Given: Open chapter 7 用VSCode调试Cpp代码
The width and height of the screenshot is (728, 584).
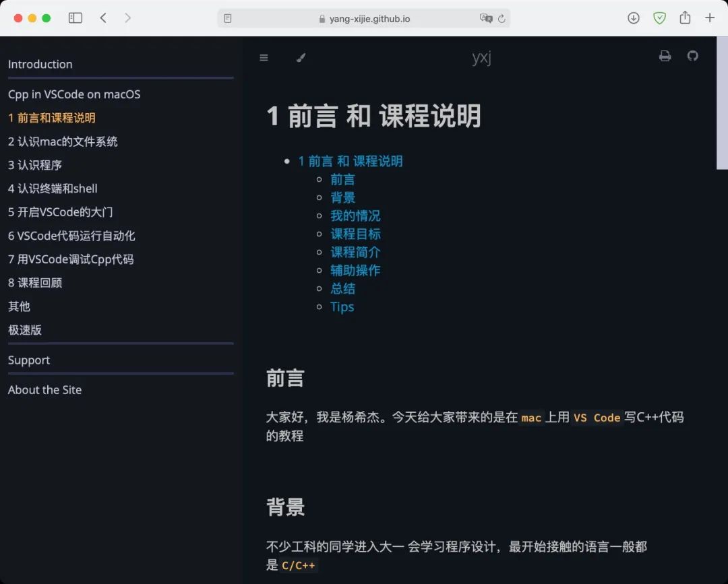Looking at the screenshot, I should [x=71, y=259].
